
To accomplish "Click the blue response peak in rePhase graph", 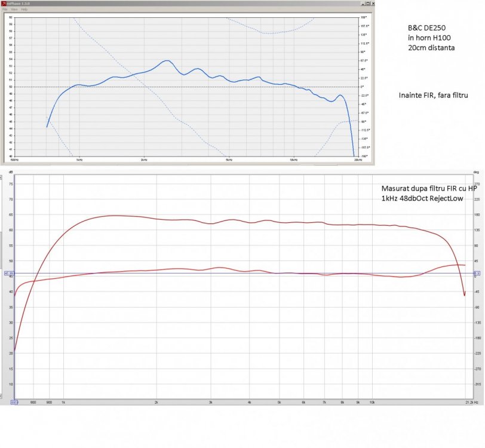I will tap(167, 61).
